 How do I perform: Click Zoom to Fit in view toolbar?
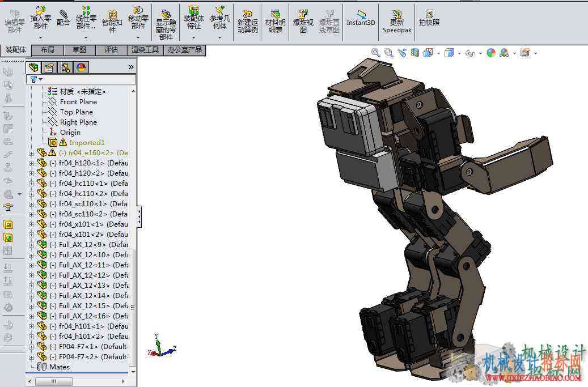pos(375,53)
